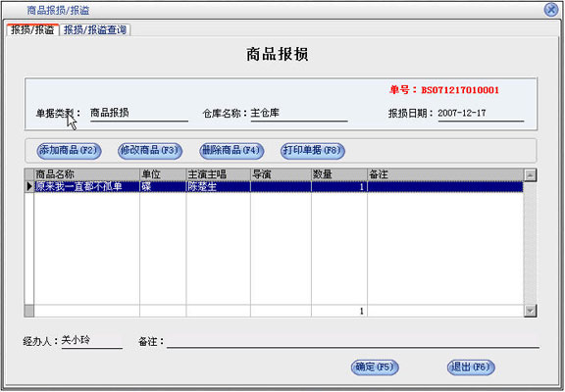Click the 添加商品 (F2) button

69,151
